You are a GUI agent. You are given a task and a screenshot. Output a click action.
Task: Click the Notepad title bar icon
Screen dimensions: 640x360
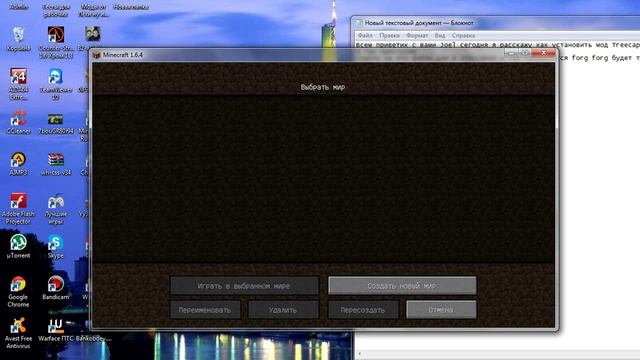click(x=359, y=23)
